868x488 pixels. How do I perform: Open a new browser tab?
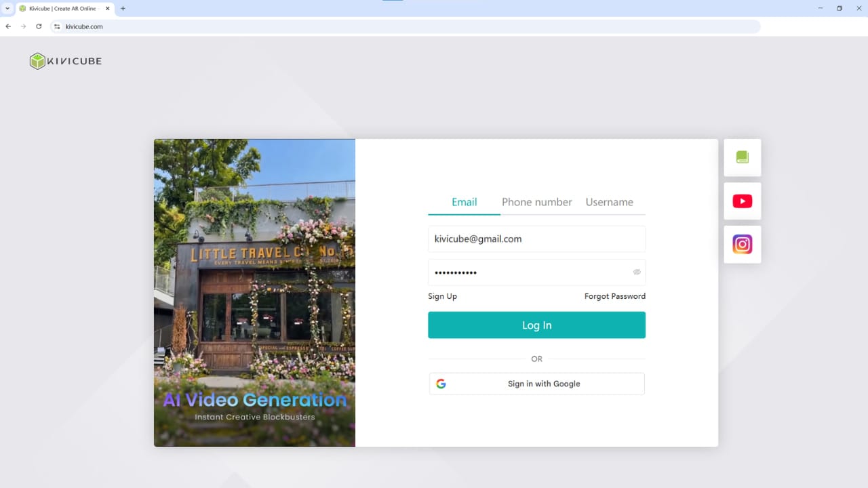[x=123, y=8]
